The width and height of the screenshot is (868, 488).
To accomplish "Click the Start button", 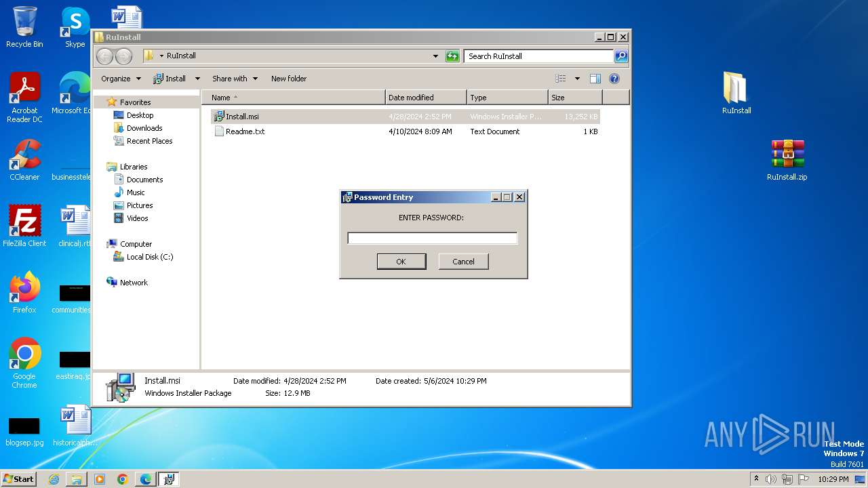I will (x=18, y=479).
